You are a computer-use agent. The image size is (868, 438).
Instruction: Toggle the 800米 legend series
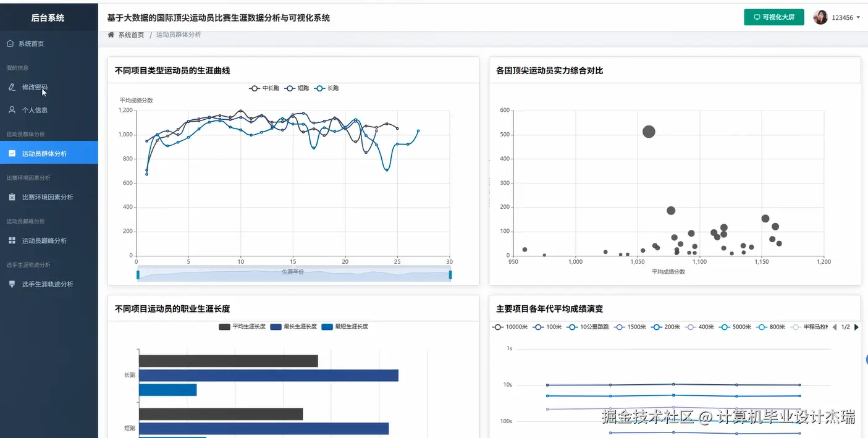pos(771,327)
